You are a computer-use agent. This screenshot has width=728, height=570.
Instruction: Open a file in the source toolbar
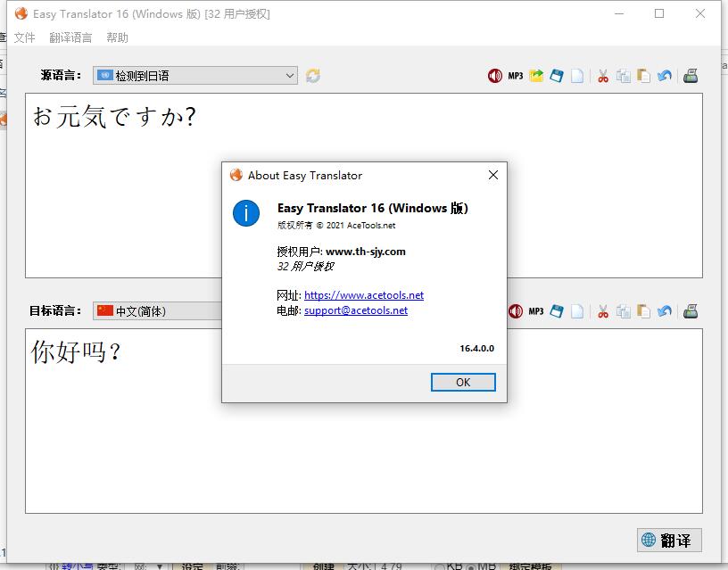tap(536, 76)
